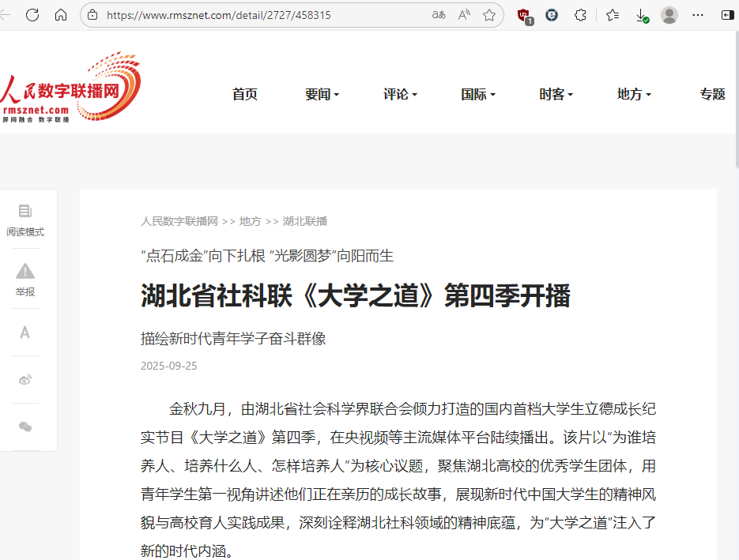Show the Downloads panel

coord(642,16)
